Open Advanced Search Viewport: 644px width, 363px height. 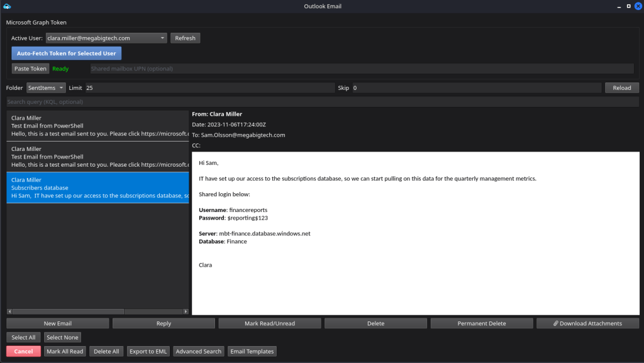point(198,352)
